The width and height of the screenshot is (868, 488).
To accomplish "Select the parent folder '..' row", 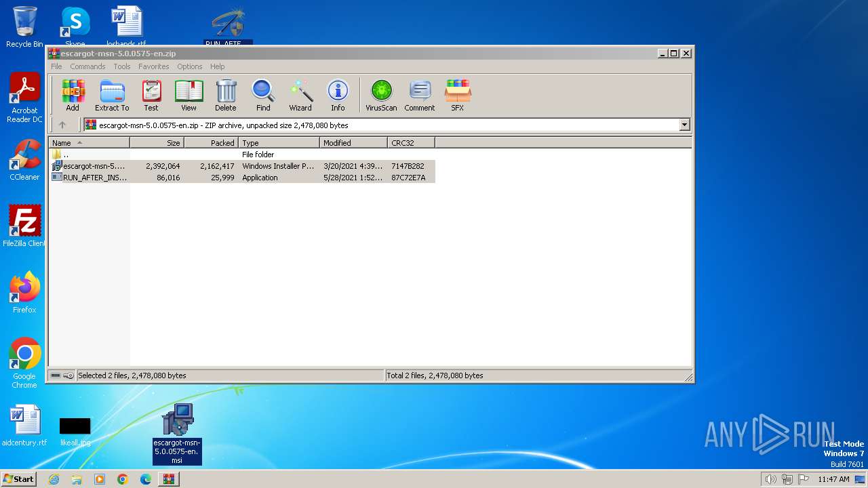I will coord(242,155).
